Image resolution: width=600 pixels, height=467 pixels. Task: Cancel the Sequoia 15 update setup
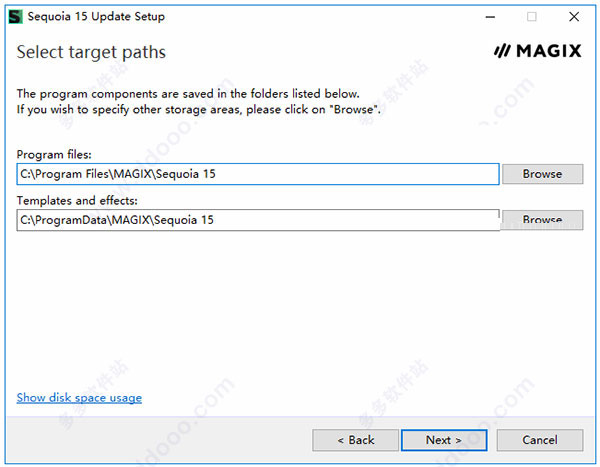tap(540, 440)
